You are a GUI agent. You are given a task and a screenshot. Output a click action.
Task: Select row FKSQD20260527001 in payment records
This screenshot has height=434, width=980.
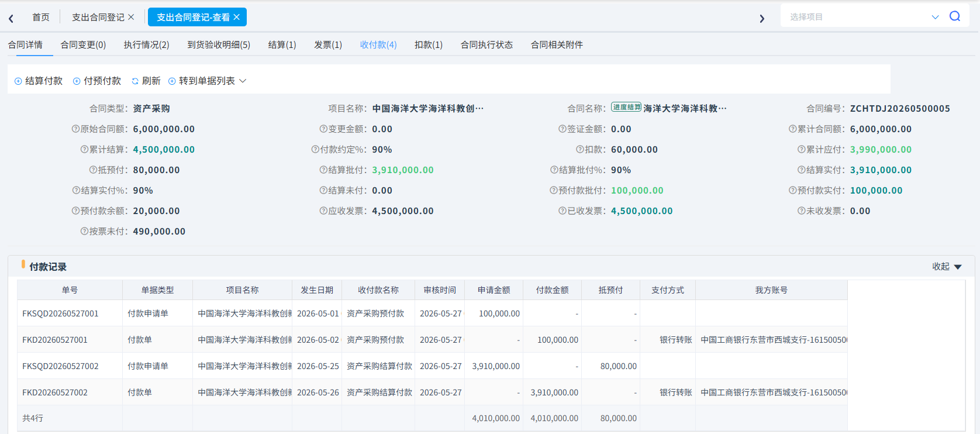coord(432,314)
